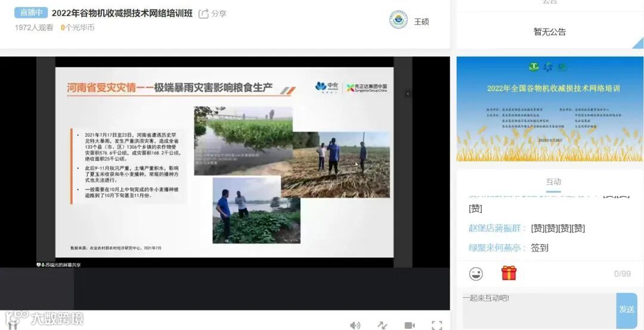
Task: Focus the 一起来互动吧! chat input box
Action: point(539,310)
